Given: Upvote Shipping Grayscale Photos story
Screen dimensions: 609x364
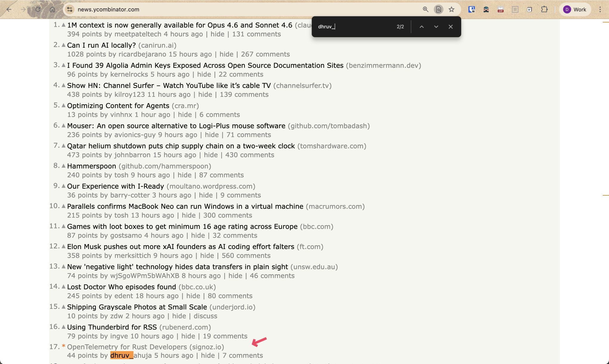Looking at the screenshot, I should 63,307.
